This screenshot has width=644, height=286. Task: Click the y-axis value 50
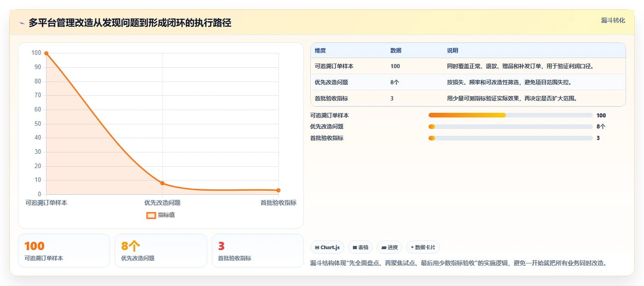(x=38, y=124)
